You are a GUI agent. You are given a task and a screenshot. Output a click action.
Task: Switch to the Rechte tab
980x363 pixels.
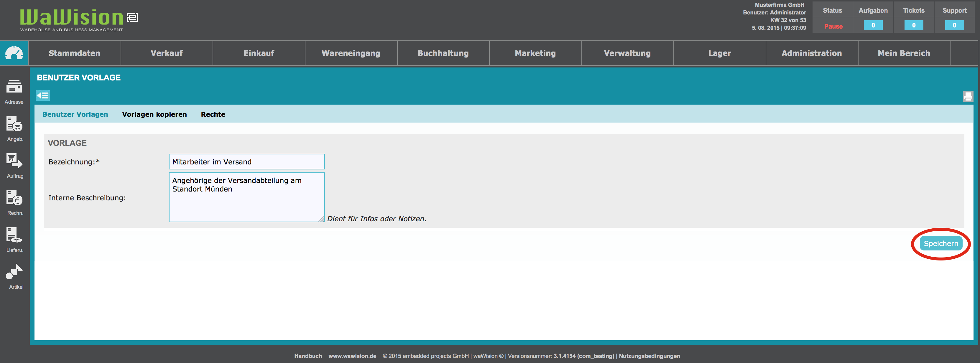213,114
